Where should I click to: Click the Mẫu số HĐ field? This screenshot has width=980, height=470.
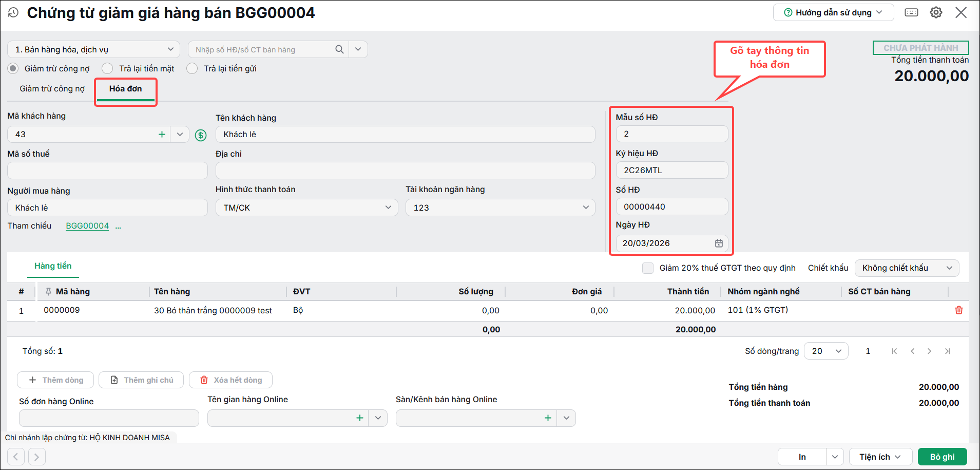click(x=672, y=134)
